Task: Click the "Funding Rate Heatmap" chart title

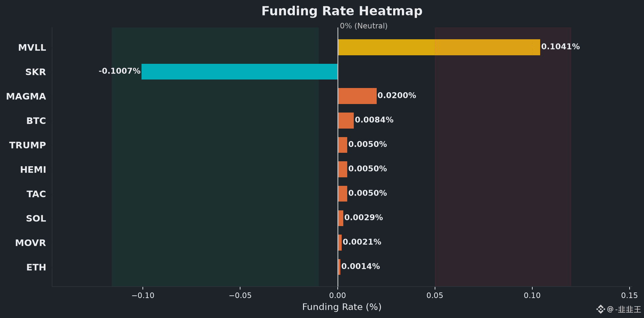Action: click(342, 11)
